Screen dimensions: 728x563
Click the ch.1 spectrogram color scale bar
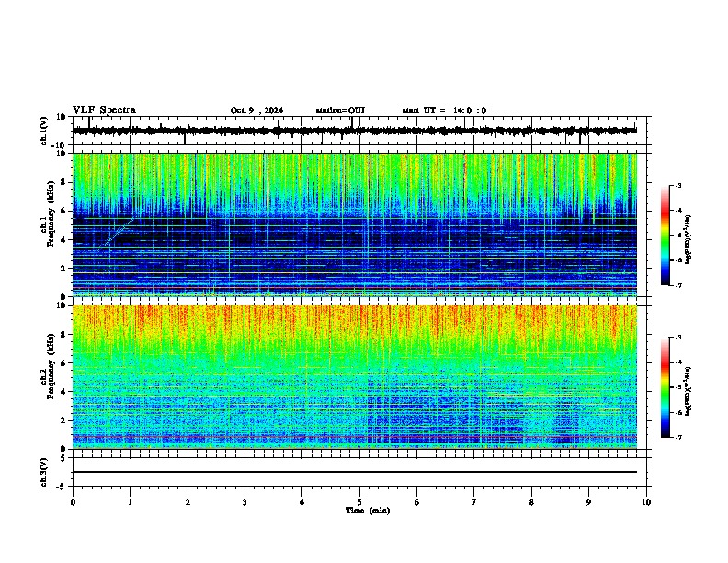(665, 236)
